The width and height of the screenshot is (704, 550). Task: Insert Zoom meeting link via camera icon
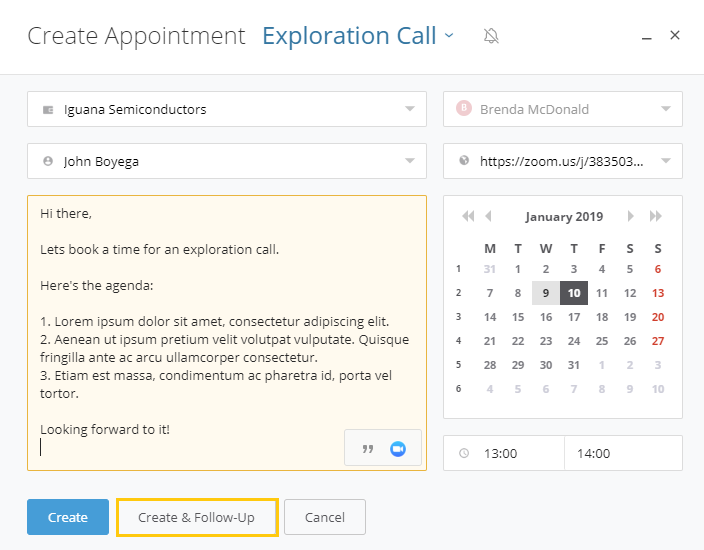(397, 449)
